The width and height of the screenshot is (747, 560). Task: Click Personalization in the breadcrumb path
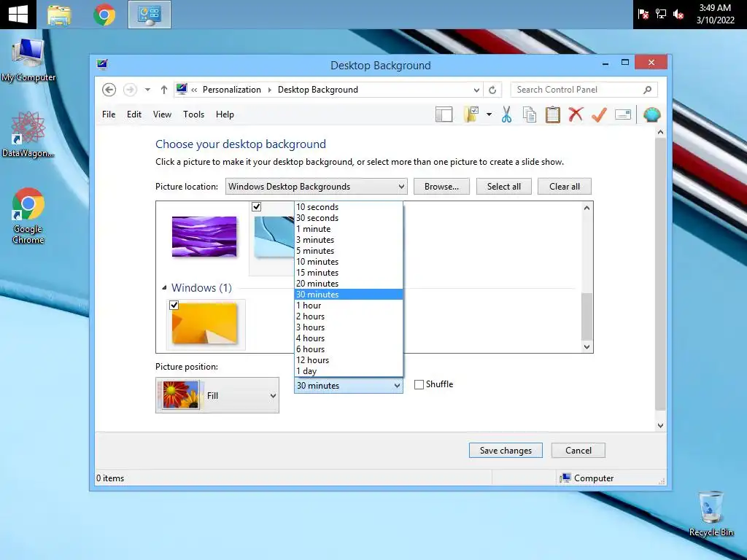point(231,90)
